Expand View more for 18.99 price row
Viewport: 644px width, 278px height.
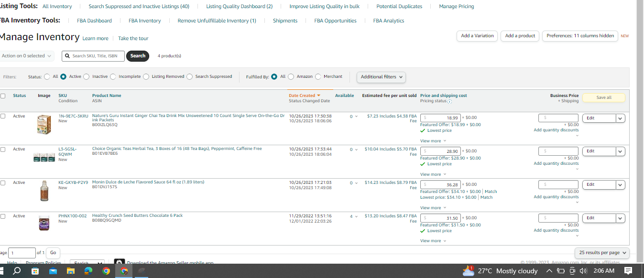(x=433, y=141)
